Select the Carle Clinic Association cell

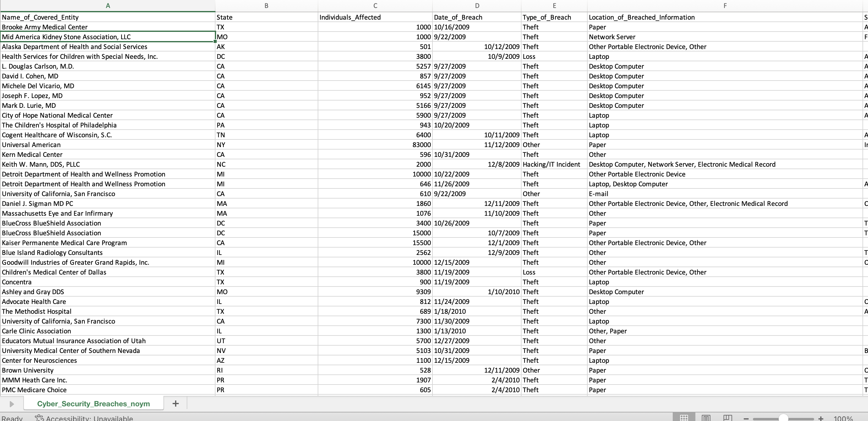pyautogui.click(x=108, y=331)
